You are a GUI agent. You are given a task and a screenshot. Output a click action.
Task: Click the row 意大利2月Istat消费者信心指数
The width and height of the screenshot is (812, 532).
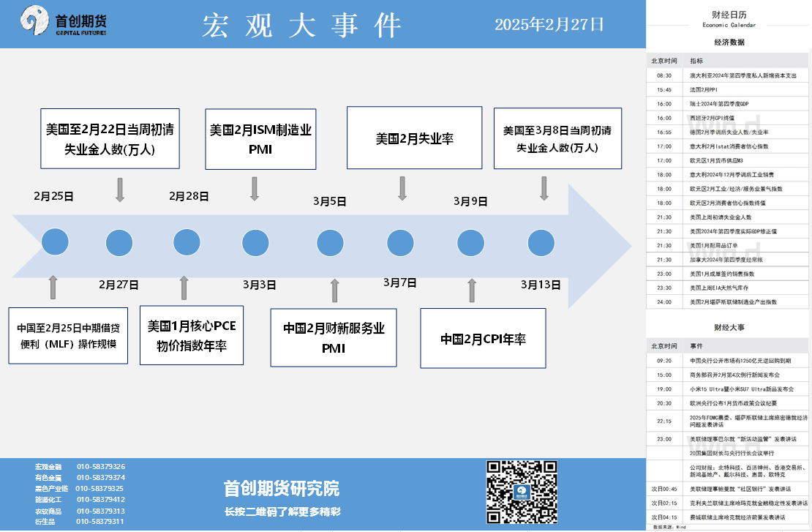click(x=727, y=146)
